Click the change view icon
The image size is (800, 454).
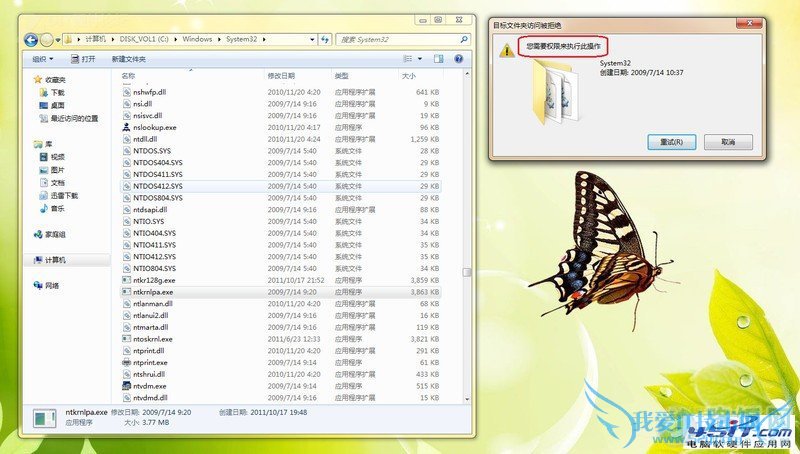pos(408,59)
